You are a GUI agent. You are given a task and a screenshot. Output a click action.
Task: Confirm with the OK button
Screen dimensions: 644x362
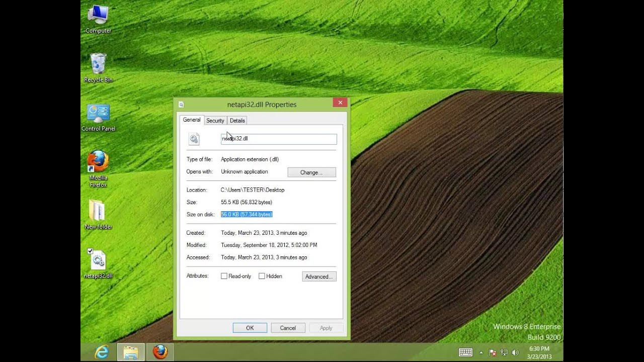pos(250,328)
